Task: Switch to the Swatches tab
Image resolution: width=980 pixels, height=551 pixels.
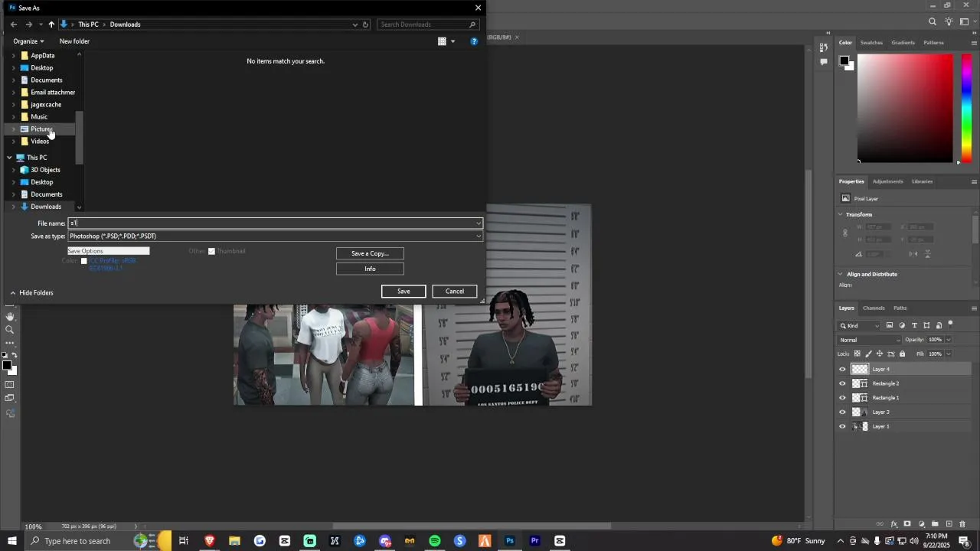Action: (871, 43)
